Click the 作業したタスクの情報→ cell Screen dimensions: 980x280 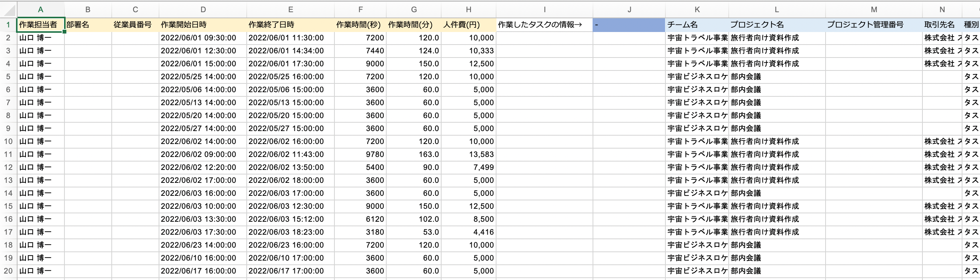(x=544, y=25)
